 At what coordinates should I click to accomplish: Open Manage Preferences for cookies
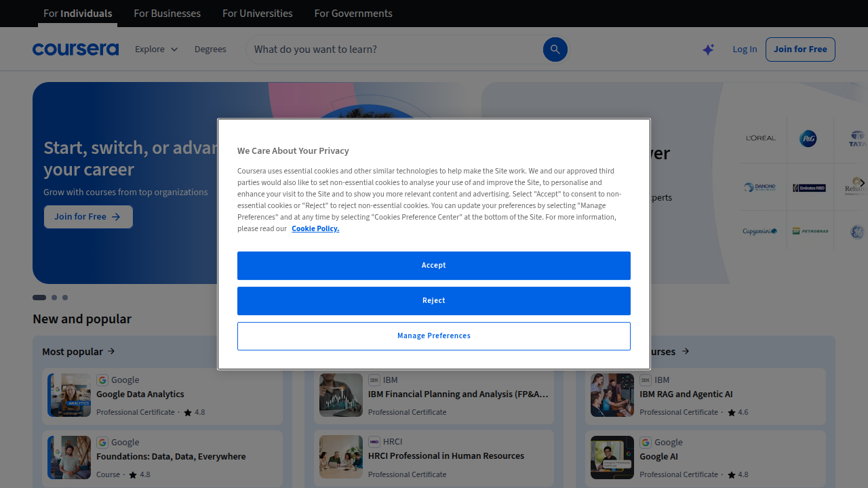pos(434,336)
